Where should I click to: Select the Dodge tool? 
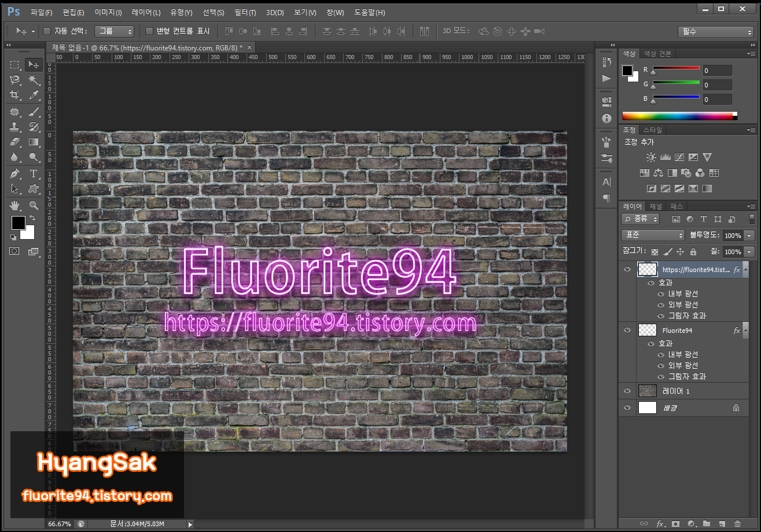(x=34, y=157)
